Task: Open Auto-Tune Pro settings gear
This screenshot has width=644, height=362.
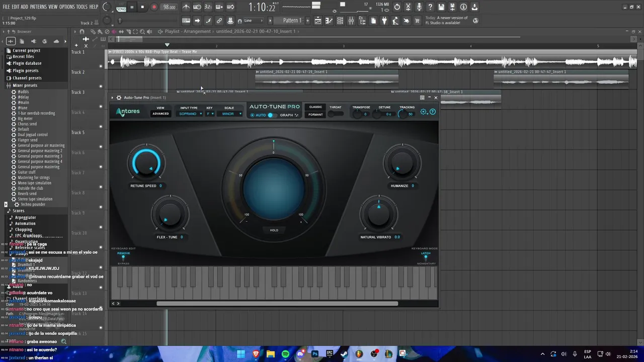Action: click(x=424, y=112)
